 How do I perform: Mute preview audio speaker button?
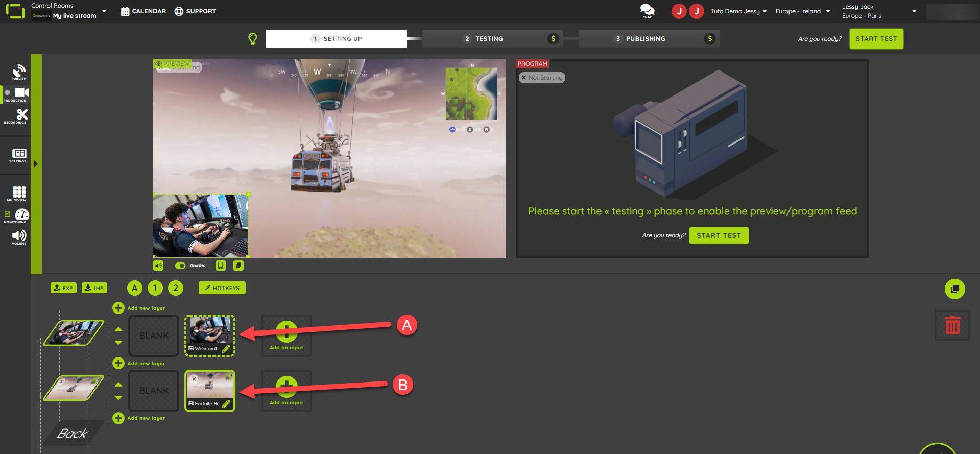(x=158, y=266)
